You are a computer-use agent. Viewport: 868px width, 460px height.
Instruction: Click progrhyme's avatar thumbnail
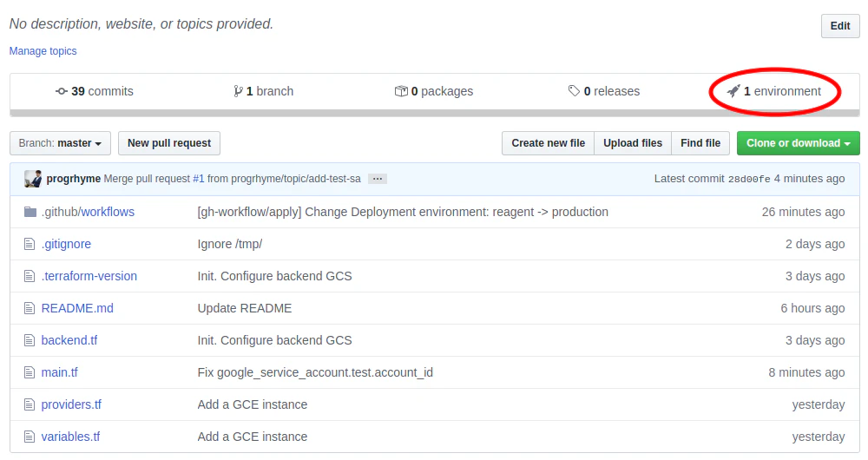tap(33, 179)
